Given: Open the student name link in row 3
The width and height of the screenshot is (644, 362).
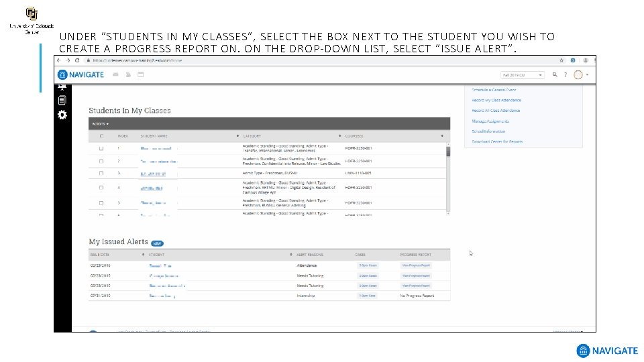Looking at the screenshot, I should (153, 174).
